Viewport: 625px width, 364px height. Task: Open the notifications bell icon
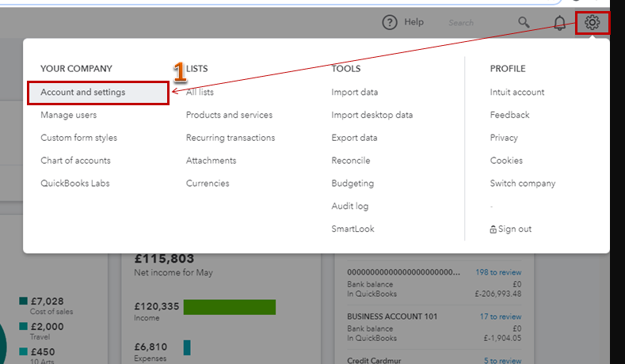pyautogui.click(x=559, y=23)
